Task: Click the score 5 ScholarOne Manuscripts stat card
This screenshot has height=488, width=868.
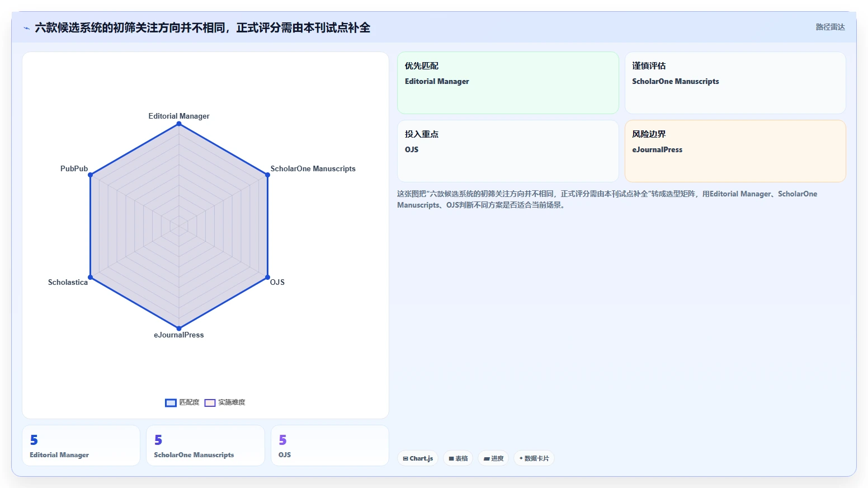Action: (x=205, y=445)
